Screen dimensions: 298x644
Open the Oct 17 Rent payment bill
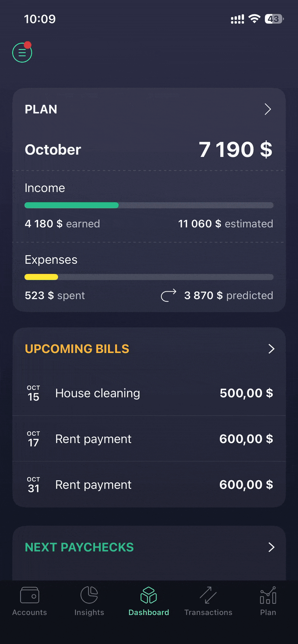click(x=149, y=439)
